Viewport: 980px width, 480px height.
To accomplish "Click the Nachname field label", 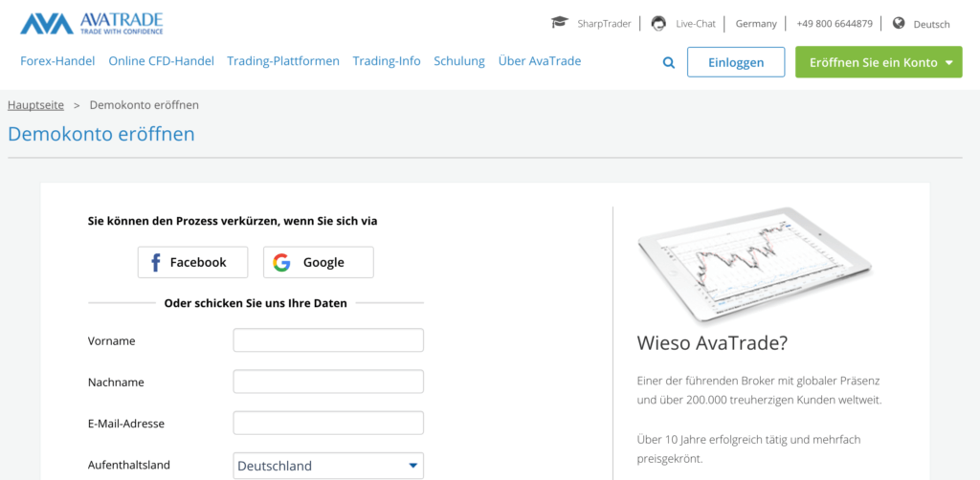I will tap(116, 382).
